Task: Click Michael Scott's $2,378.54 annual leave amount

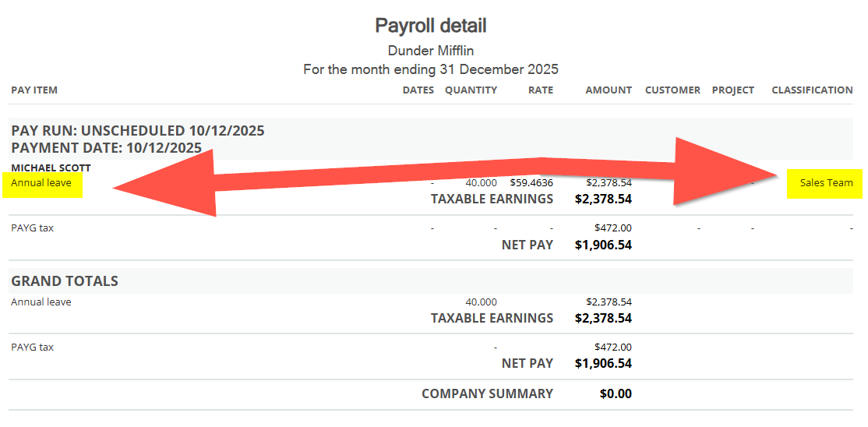Action: coord(609,182)
